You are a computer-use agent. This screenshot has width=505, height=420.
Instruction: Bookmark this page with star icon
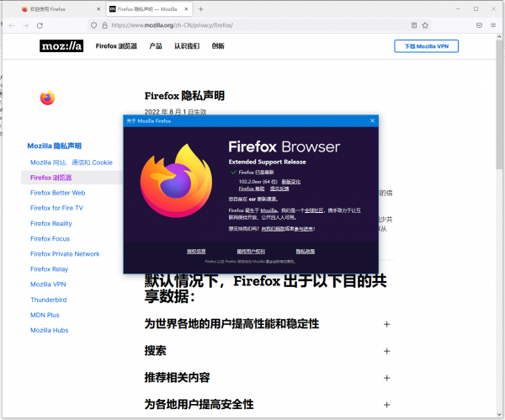[425, 25]
